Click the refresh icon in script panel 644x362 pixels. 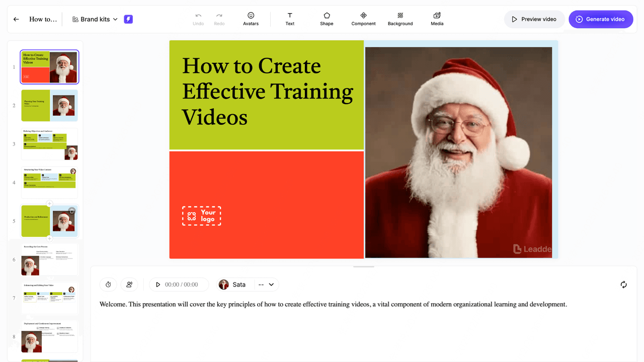[623, 285]
